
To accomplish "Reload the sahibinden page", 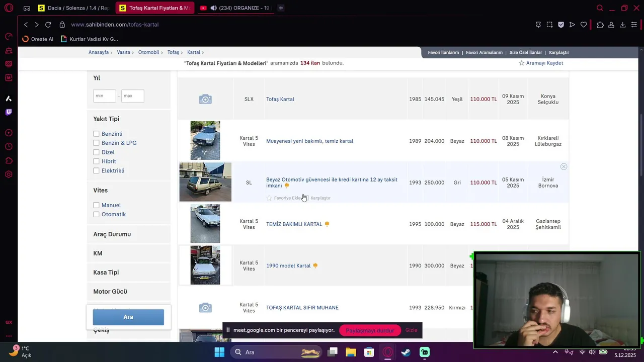I will 48,25.
